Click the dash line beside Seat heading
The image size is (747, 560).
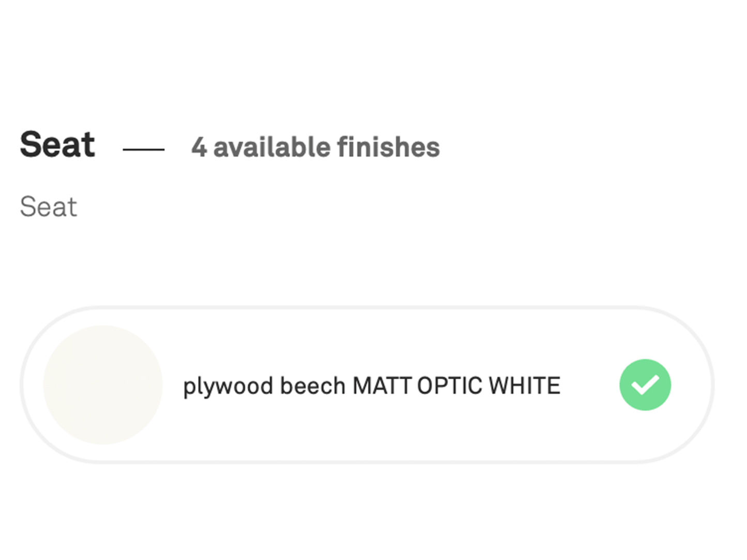coord(143,149)
